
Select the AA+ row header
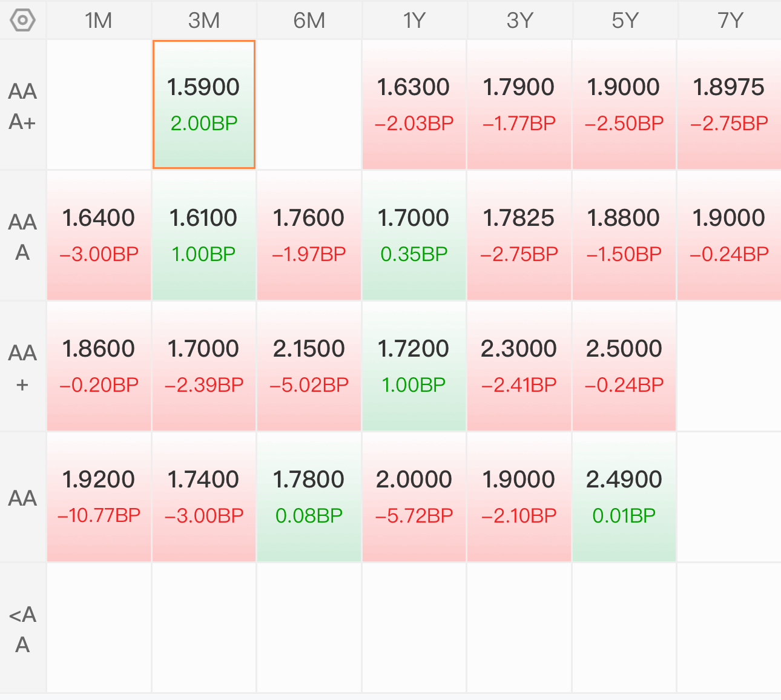point(23,367)
